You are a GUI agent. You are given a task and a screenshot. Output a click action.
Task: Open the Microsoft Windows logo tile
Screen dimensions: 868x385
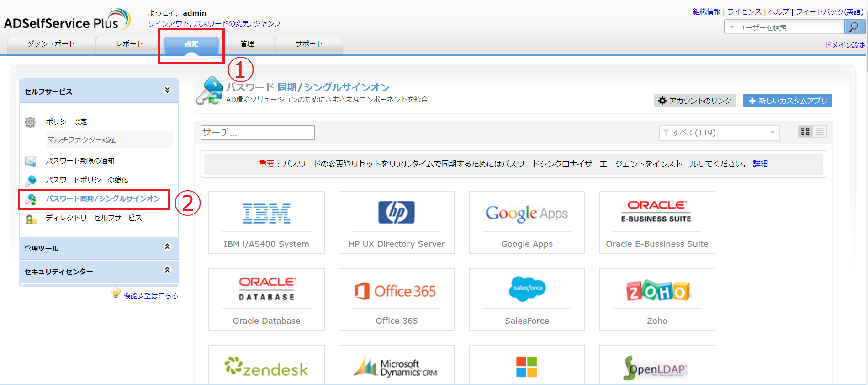(527, 365)
